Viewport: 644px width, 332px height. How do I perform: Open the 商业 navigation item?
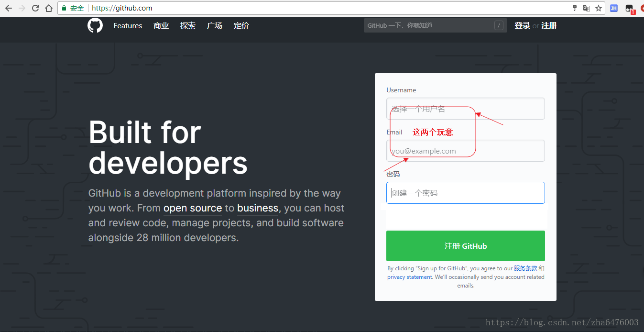(x=161, y=26)
